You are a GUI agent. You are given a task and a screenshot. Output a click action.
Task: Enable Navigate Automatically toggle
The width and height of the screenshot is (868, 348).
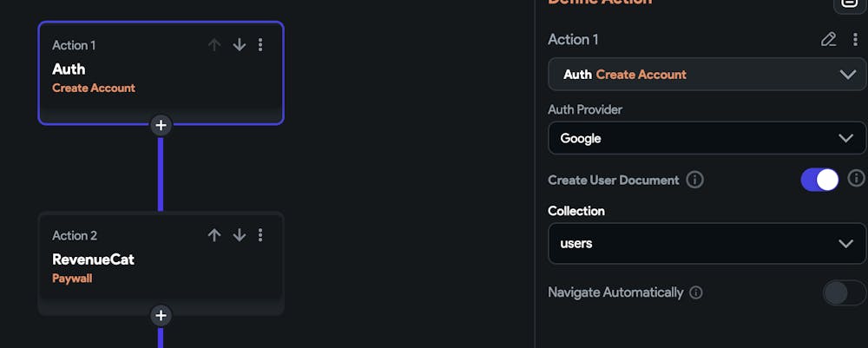[844, 292]
